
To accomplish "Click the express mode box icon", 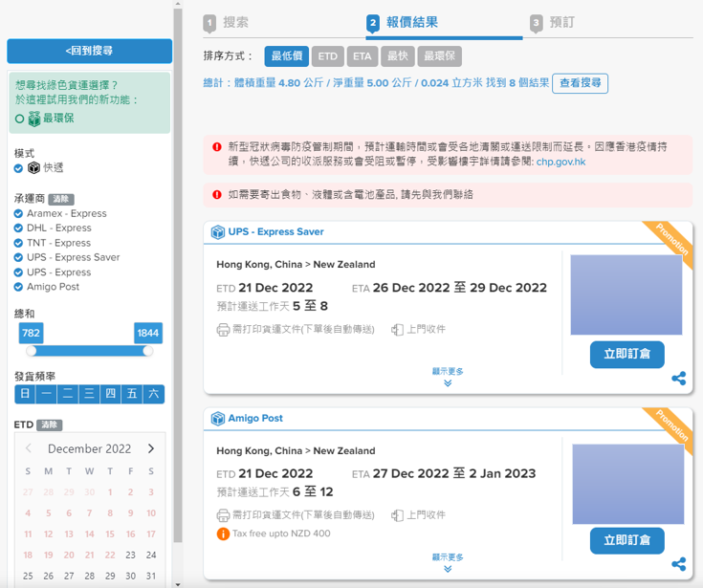I will coord(33,167).
